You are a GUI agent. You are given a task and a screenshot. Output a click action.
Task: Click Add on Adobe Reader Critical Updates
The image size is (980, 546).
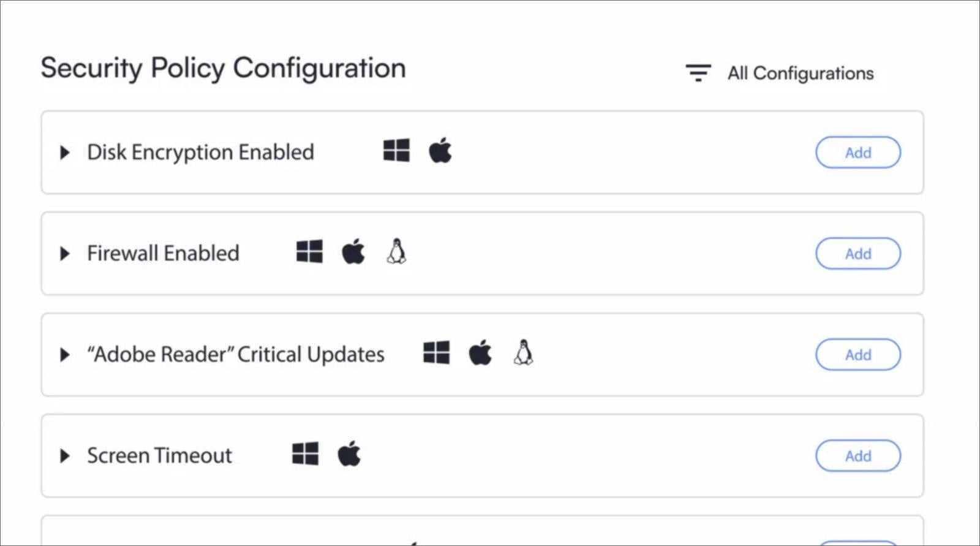[858, 354]
